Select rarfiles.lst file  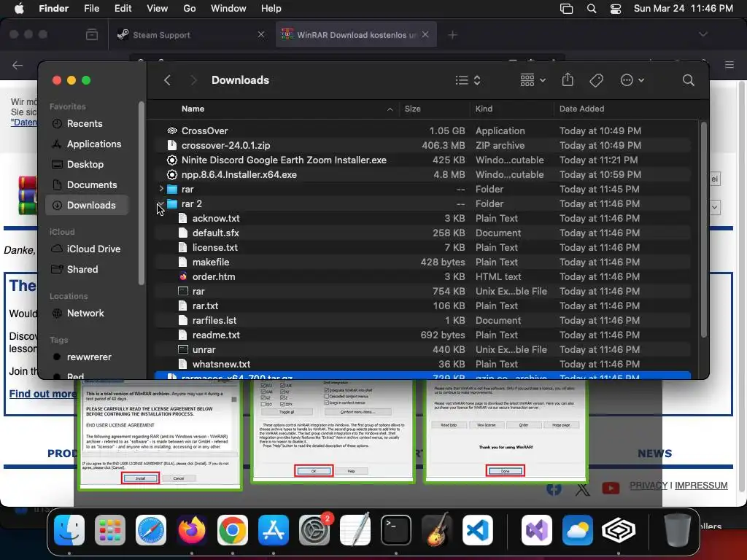422,321
